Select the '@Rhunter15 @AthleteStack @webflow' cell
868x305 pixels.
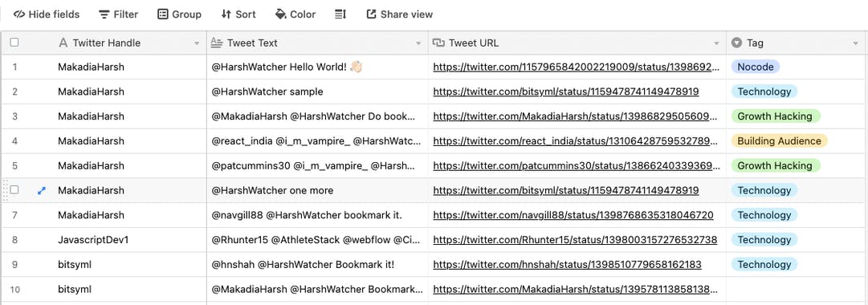[x=317, y=240]
